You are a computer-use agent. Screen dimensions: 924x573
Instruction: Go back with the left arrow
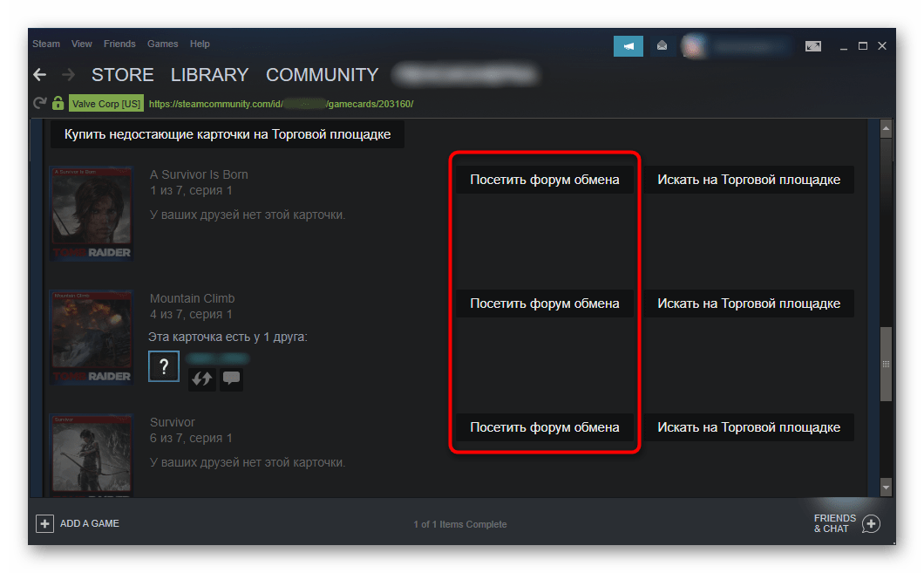pyautogui.click(x=39, y=74)
